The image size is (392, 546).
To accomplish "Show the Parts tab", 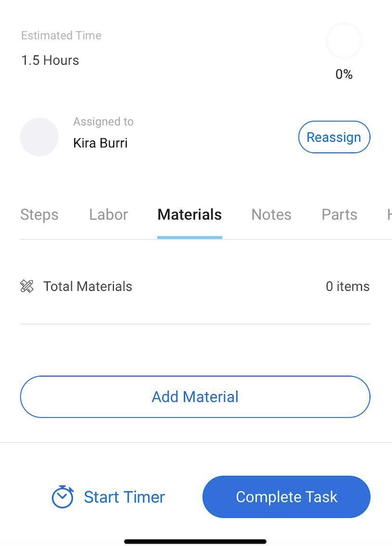I will 339,215.
